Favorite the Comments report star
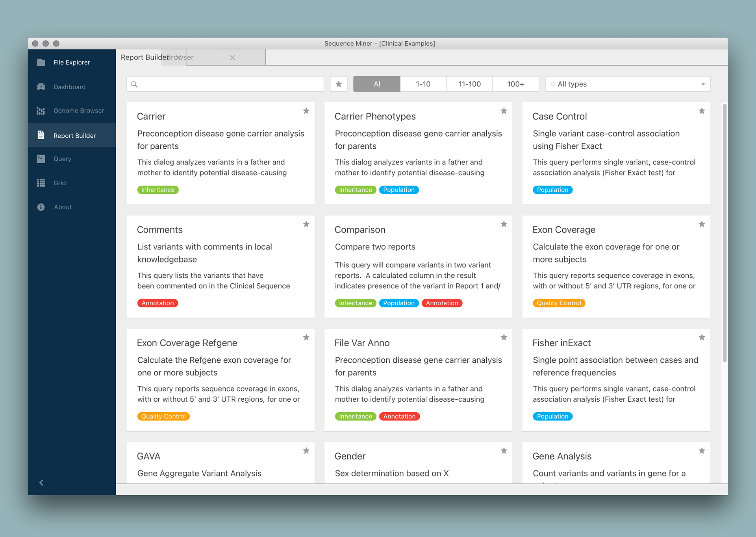Image resolution: width=756 pixels, height=537 pixels. [306, 224]
